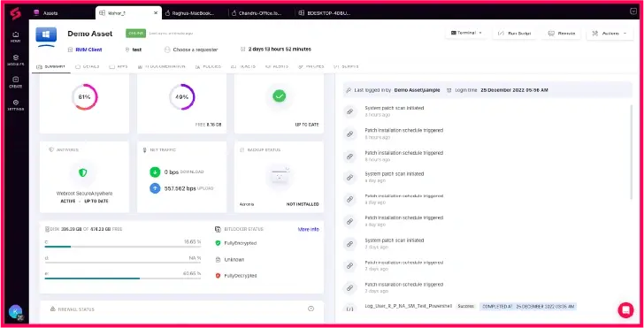Click the user avatar at sidebar bottom
This screenshot has width=644, height=328.
coord(15,311)
